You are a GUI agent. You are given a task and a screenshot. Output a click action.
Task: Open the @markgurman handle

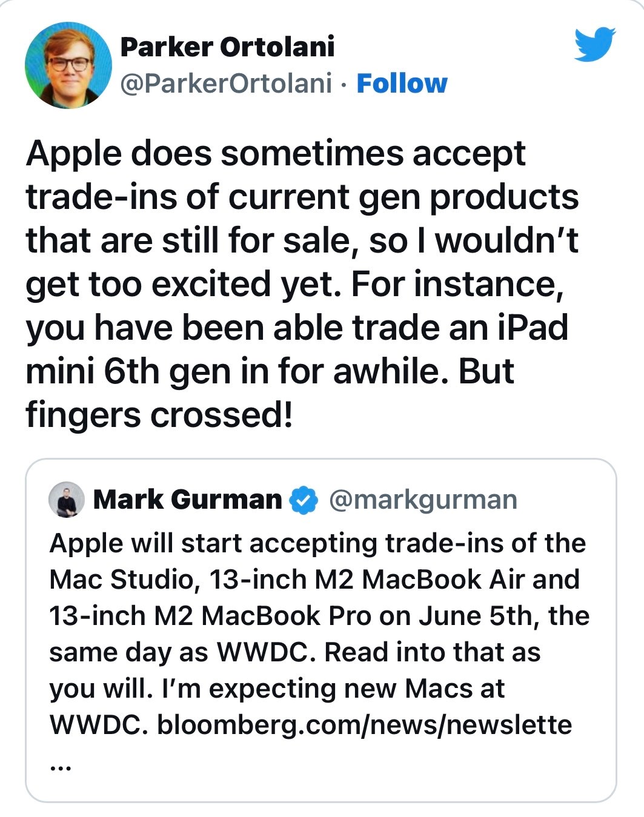click(423, 500)
